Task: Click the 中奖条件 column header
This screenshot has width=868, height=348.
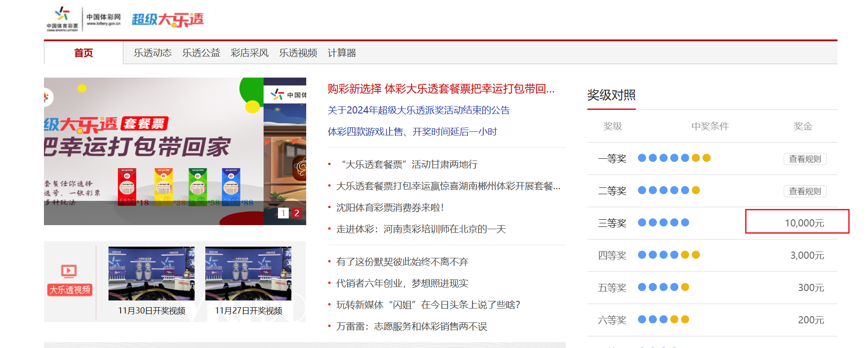Action: (710, 126)
